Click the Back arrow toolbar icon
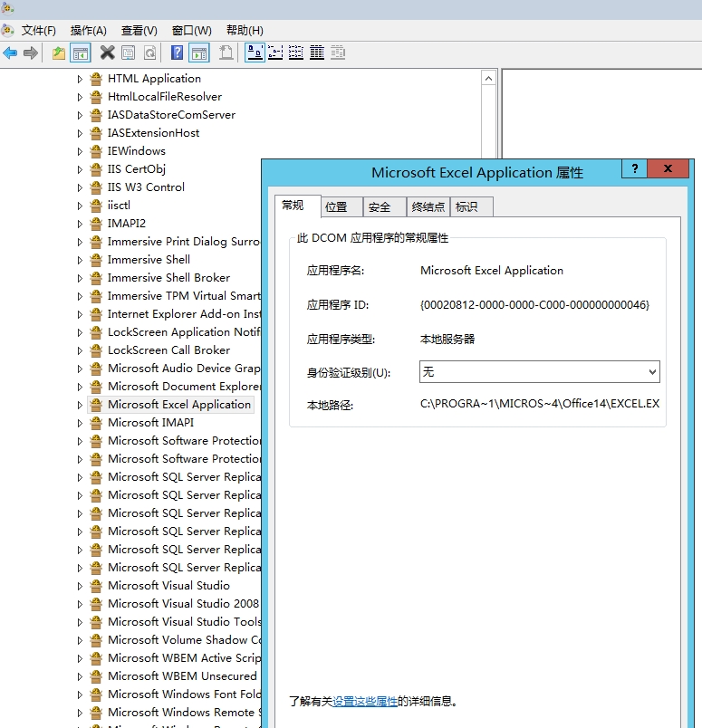Image resolution: width=702 pixels, height=728 pixels. click(10, 53)
